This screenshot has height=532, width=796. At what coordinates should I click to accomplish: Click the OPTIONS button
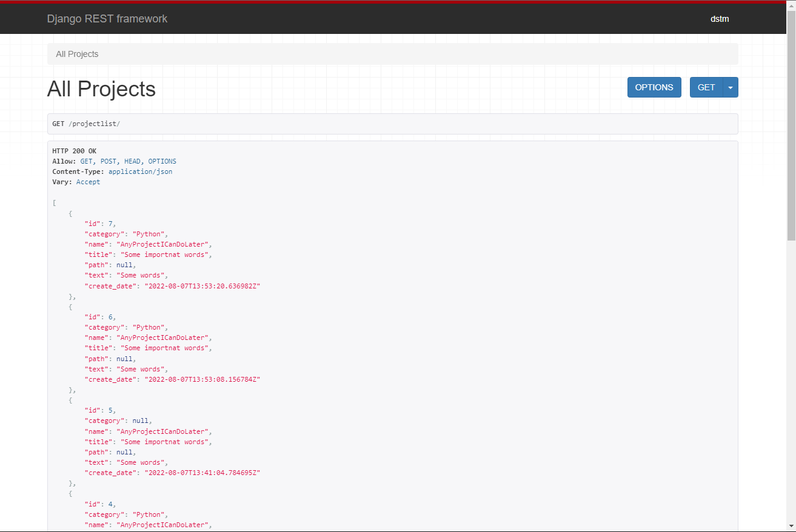[654, 87]
